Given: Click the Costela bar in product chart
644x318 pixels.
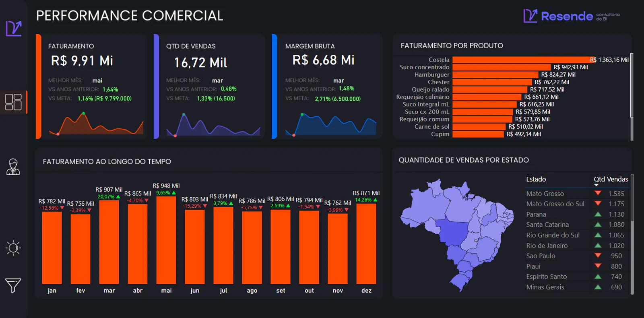Looking at the screenshot, I should [x=524, y=60].
